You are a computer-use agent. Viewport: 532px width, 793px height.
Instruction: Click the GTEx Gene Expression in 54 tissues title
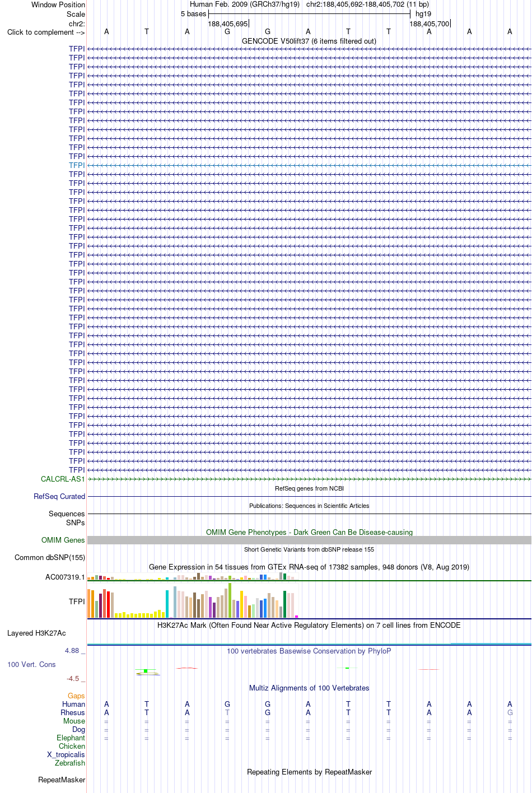click(x=309, y=567)
